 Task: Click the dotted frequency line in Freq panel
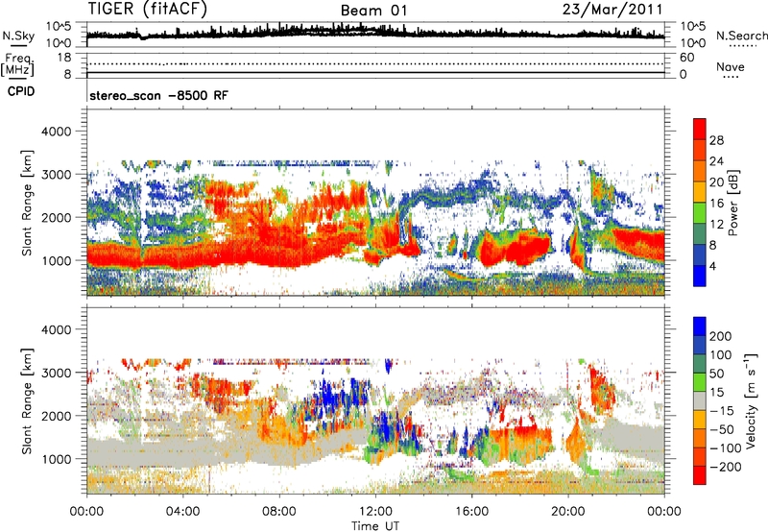(375, 63)
